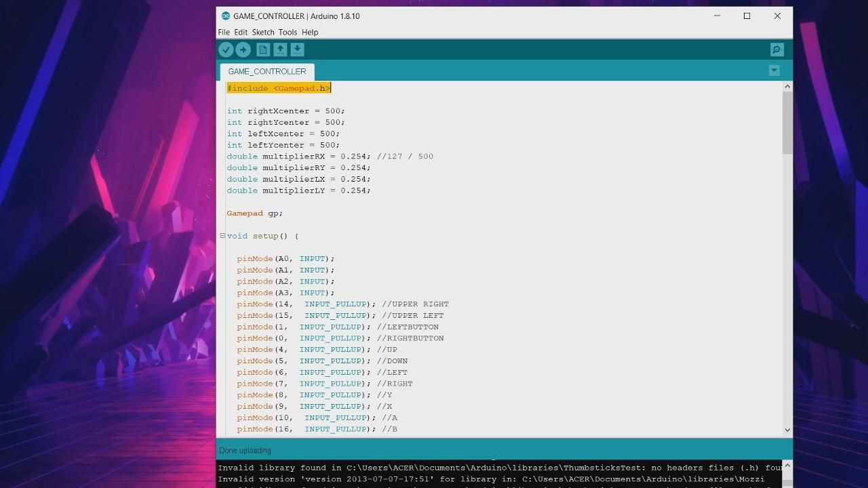
Task: Click the console scrollbar up arrow
Action: pyautogui.click(x=787, y=466)
